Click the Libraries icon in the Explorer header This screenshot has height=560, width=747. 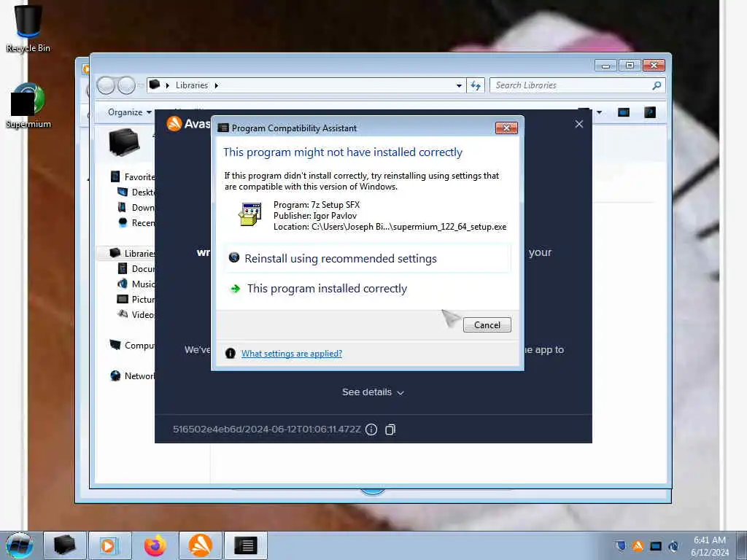pos(124,142)
